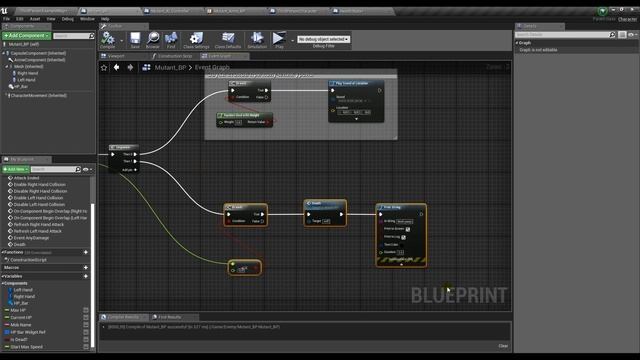Toggle Is Dead? variable editable eye
The image size is (640, 360).
pyautogui.click(x=86, y=340)
